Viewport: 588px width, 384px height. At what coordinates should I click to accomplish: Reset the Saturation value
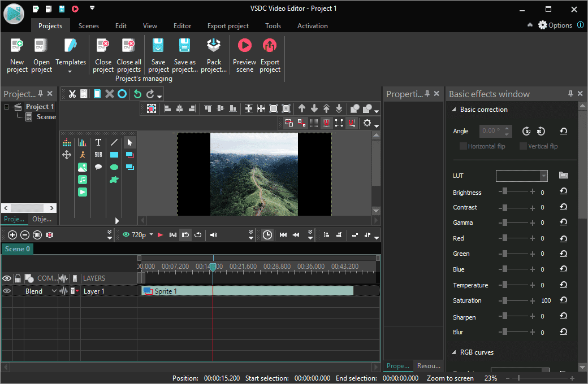coord(563,300)
